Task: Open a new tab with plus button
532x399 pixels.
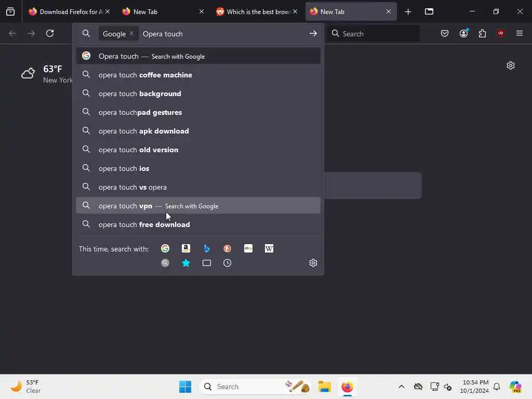Action: tap(408, 12)
